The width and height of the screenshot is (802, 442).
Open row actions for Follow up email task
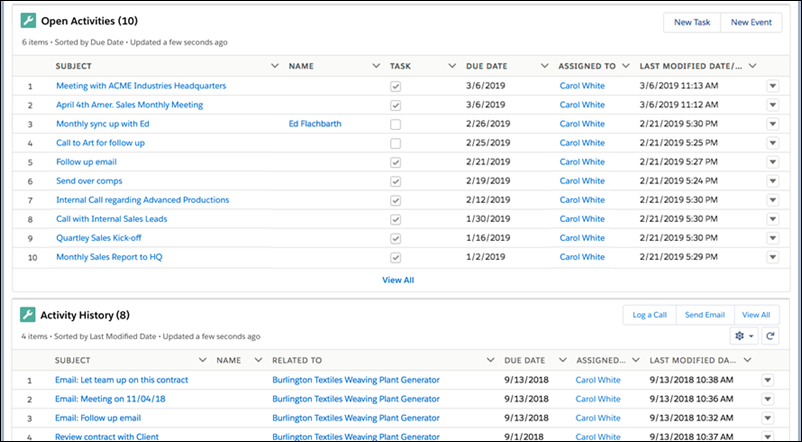[x=773, y=162]
